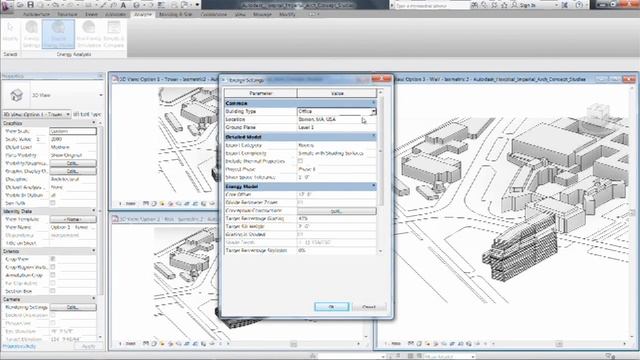Toggle Divide Perimeter Zones checkbox
640x360 pixels.
click(300, 202)
